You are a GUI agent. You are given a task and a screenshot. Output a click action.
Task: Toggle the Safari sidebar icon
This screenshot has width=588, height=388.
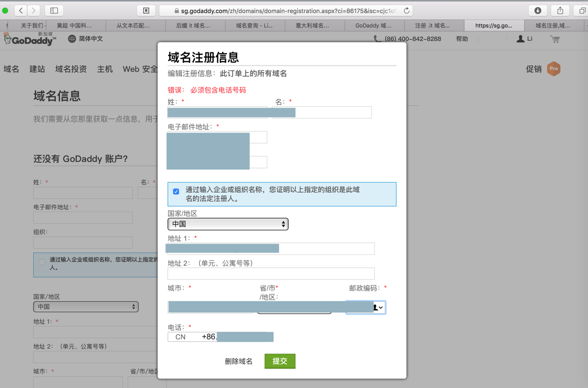click(54, 10)
